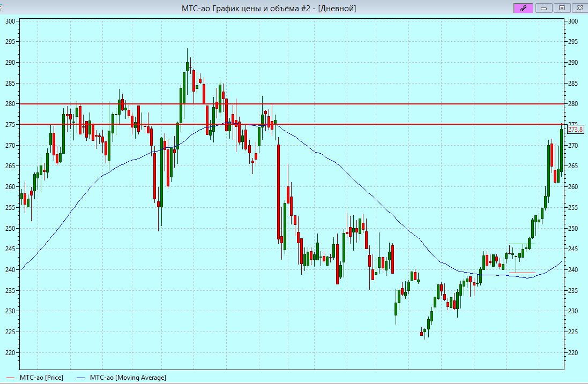The width and height of the screenshot is (588, 384).
Task: Click the right axis label 220
Action: click(x=572, y=352)
